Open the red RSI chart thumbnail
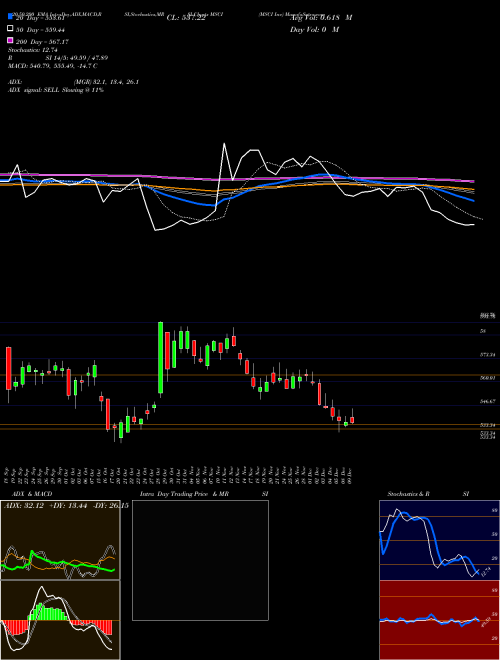Image resolution: width=500 pixels, height=660 pixels. 439,620
